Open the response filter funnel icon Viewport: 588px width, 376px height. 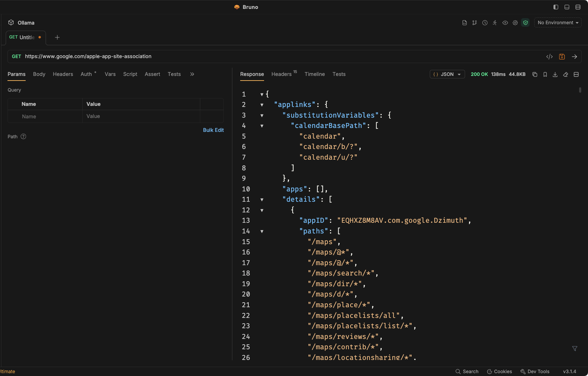point(574,349)
